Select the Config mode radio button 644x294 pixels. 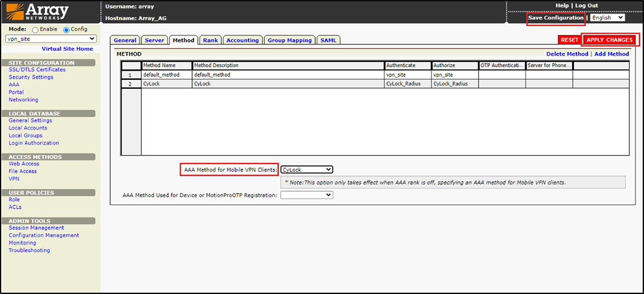click(x=66, y=30)
